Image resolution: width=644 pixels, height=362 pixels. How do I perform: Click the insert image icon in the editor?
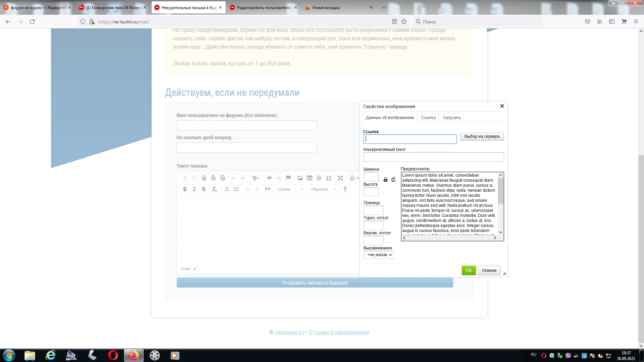click(300, 178)
